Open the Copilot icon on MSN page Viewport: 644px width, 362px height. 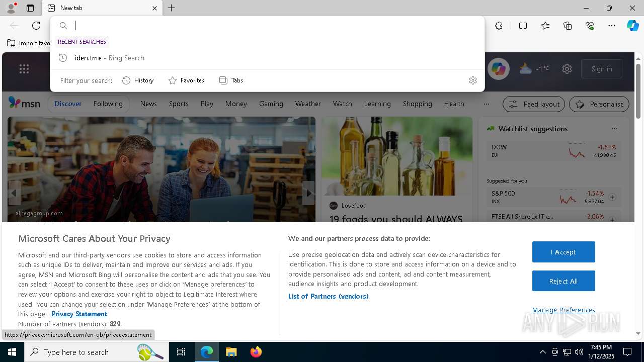tap(499, 69)
